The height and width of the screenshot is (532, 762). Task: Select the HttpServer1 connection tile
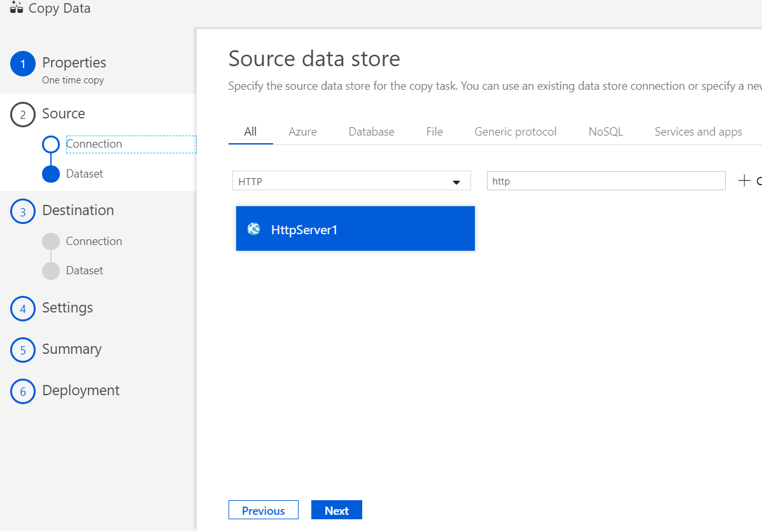pyautogui.click(x=355, y=228)
